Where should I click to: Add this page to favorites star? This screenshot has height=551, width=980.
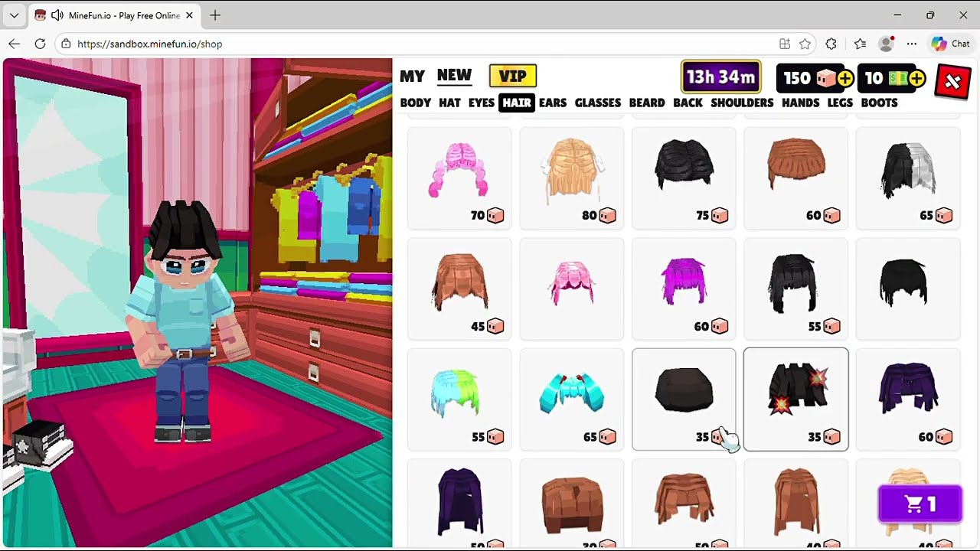805,44
